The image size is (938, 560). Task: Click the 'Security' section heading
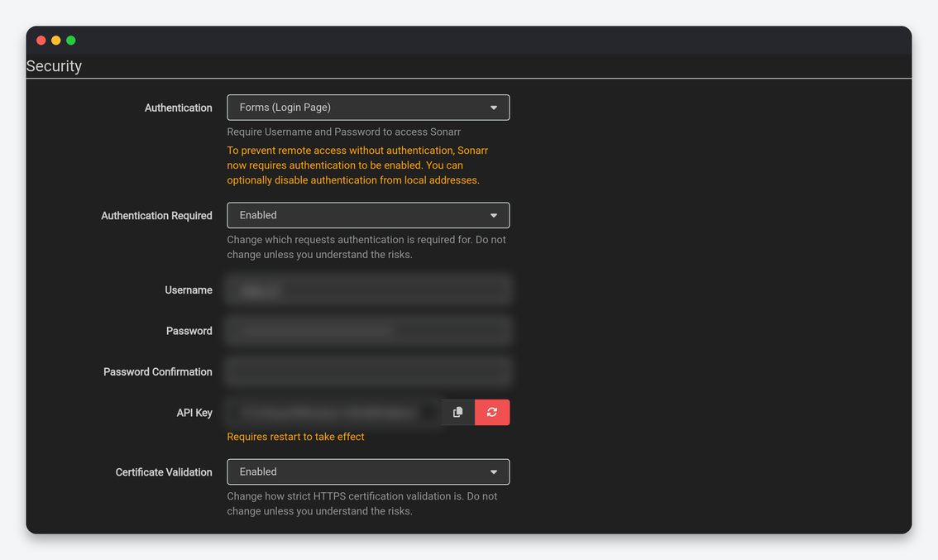point(54,66)
